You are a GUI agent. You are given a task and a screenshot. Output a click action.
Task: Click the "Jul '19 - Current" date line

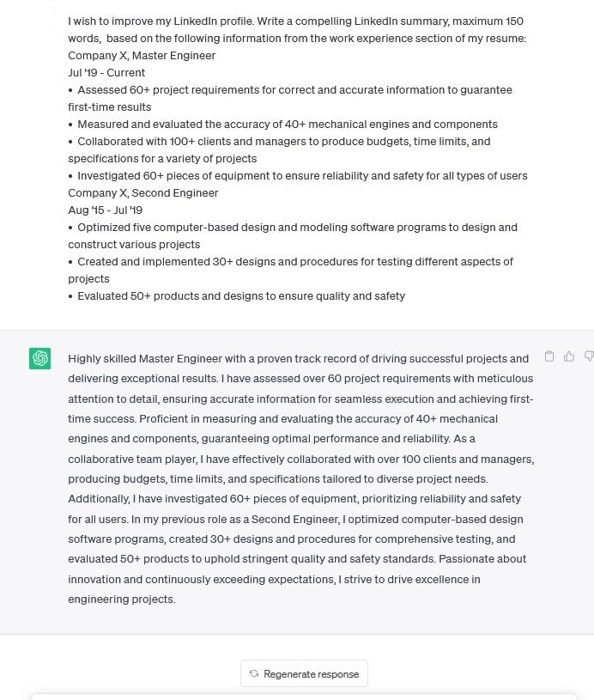point(106,73)
